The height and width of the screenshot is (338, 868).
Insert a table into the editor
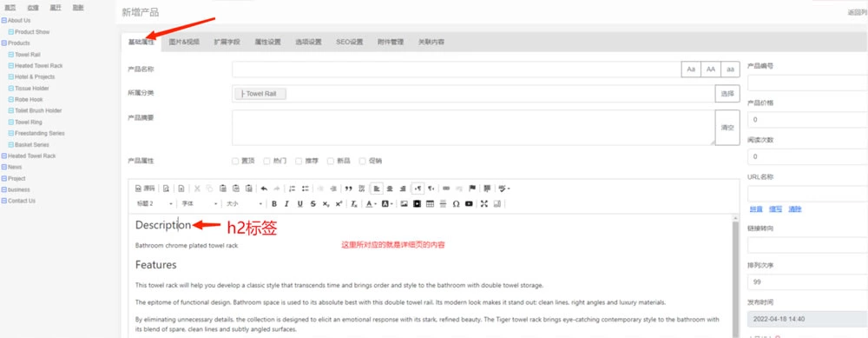click(x=431, y=204)
